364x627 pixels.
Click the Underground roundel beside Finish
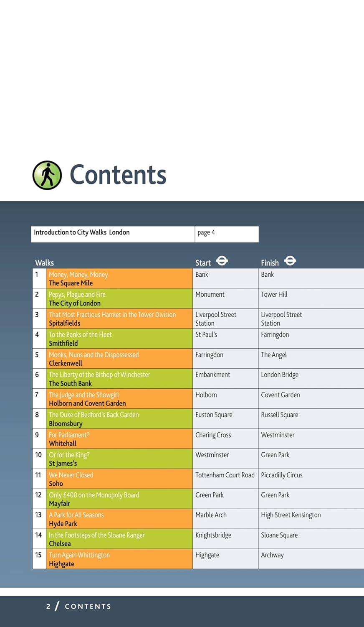click(x=290, y=261)
